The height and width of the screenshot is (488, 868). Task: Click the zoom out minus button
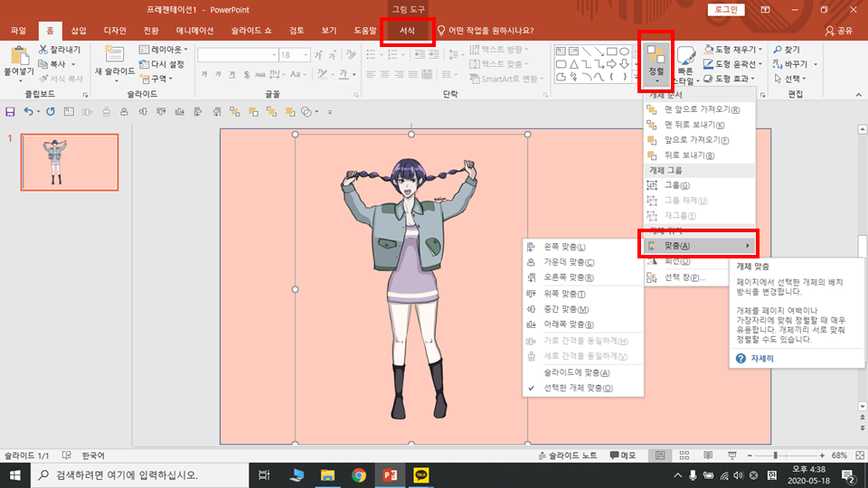(x=750, y=455)
